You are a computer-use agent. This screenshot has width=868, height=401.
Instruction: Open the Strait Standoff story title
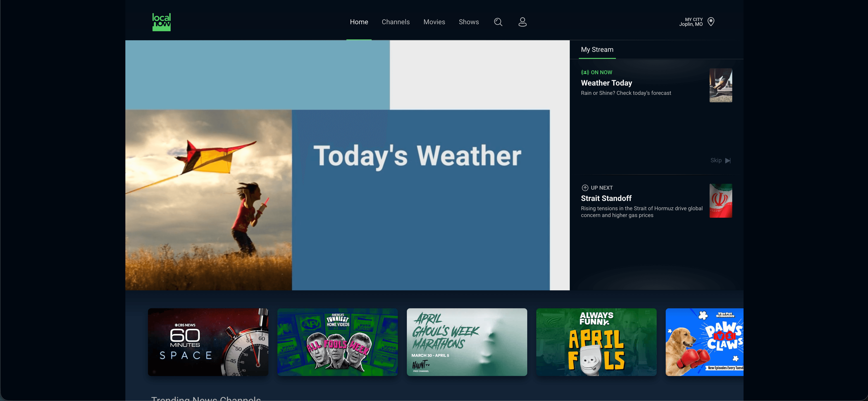coord(606,198)
